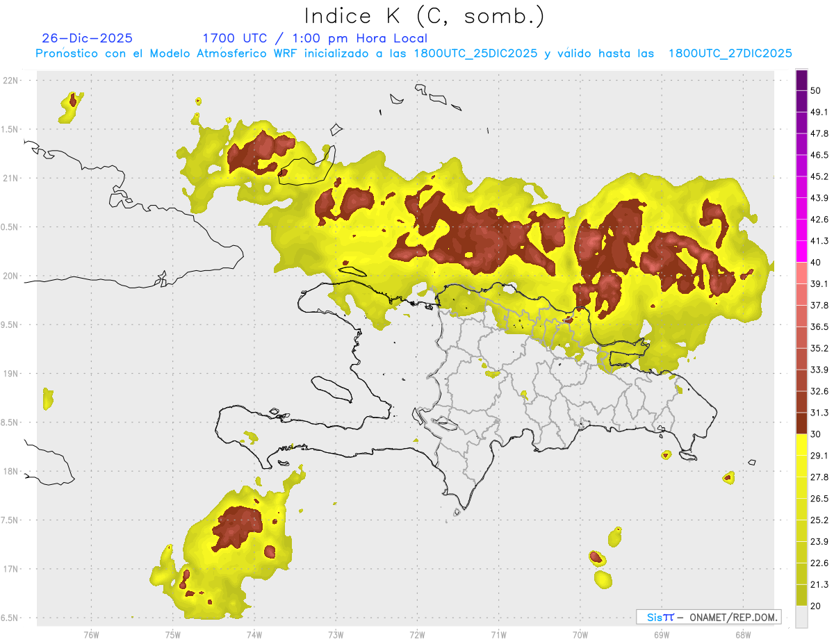This screenshot has height=644, width=834.
Task: Click the legend value '47.8'
Action: pyautogui.click(x=819, y=133)
